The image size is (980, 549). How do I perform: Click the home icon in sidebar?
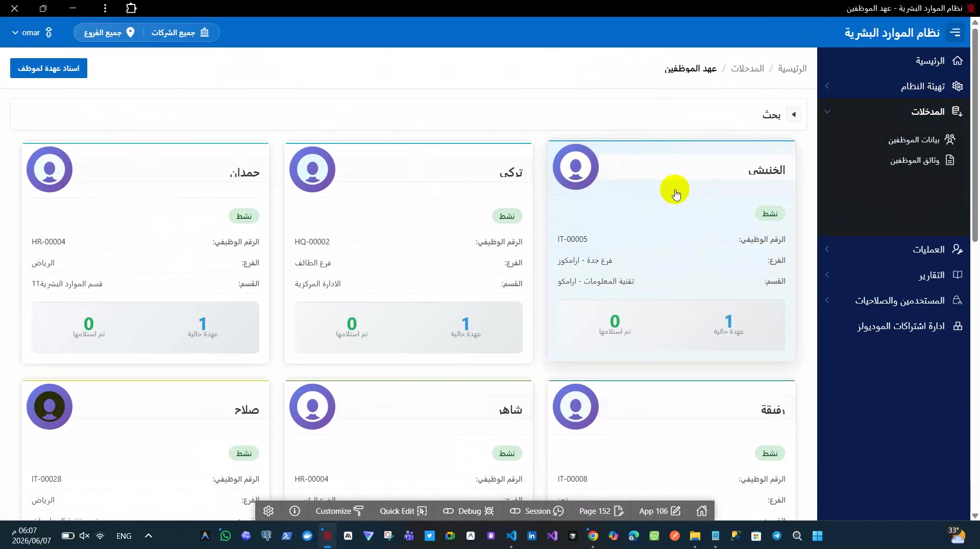(x=958, y=61)
